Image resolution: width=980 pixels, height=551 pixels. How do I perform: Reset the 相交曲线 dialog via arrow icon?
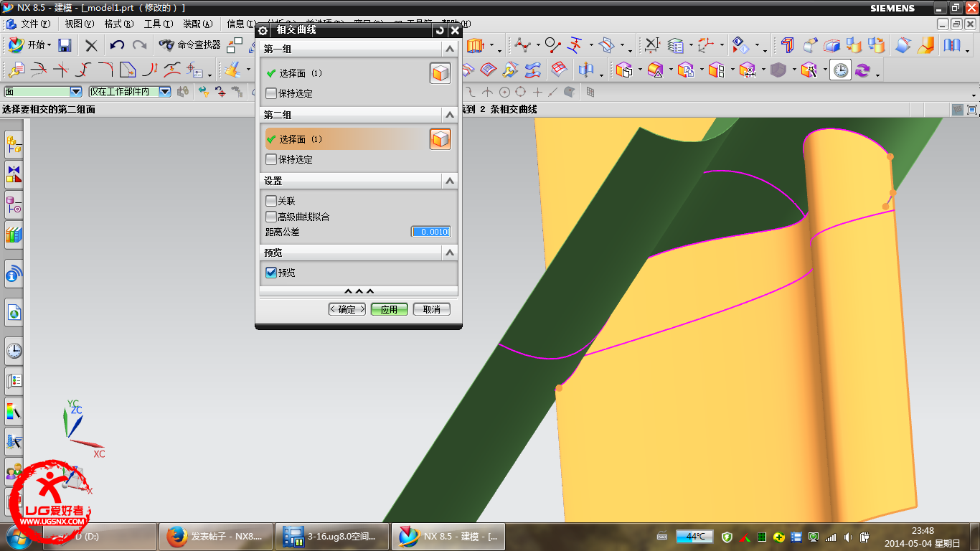[440, 31]
